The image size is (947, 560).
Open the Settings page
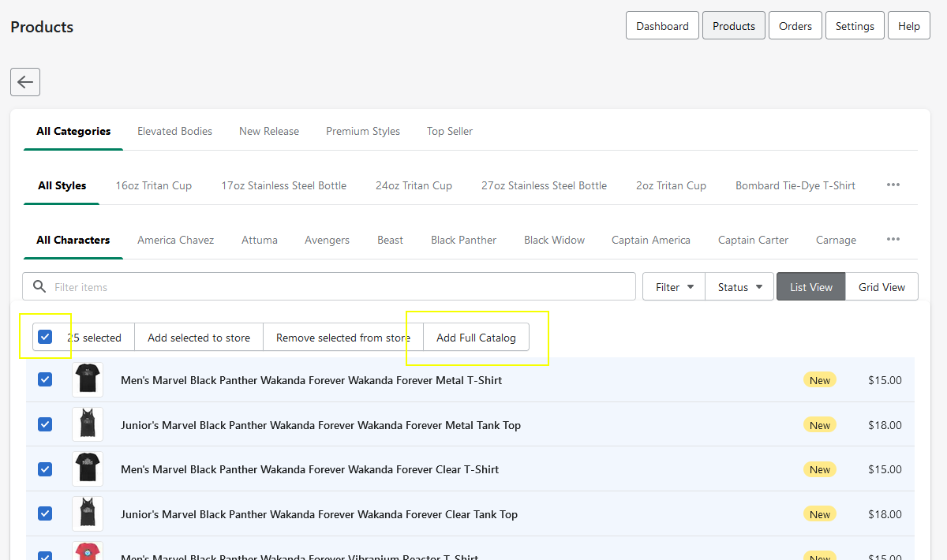coord(855,26)
